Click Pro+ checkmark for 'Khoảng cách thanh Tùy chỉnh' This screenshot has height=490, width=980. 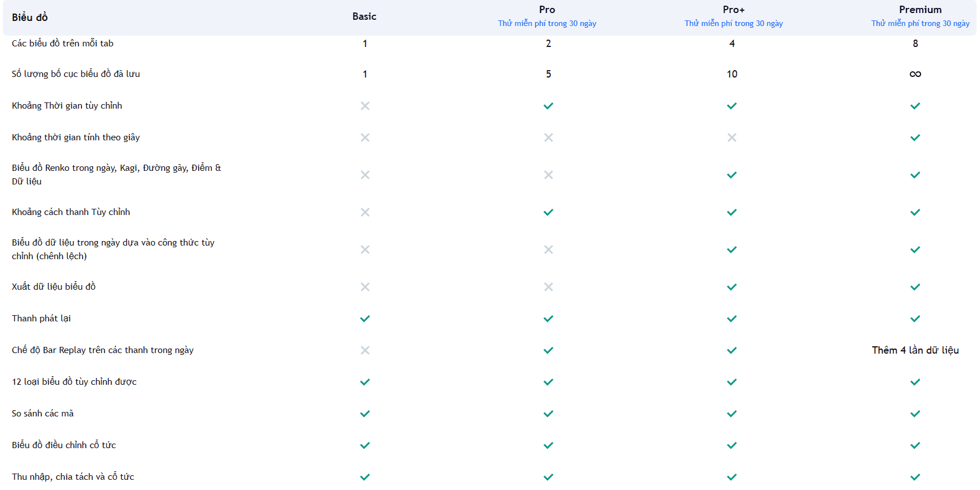pos(732,212)
